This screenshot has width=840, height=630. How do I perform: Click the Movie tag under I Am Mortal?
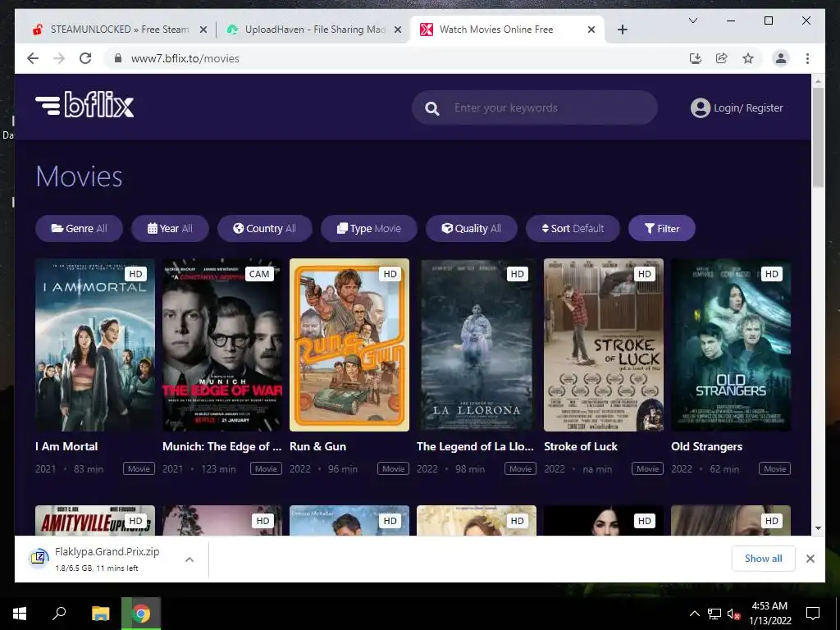[x=139, y=468]
